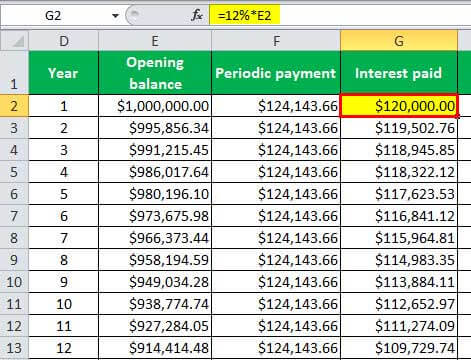This screenshot has width=471, height=360.
Task: Select opening balance $991,215.45
Action: (155, 150)
